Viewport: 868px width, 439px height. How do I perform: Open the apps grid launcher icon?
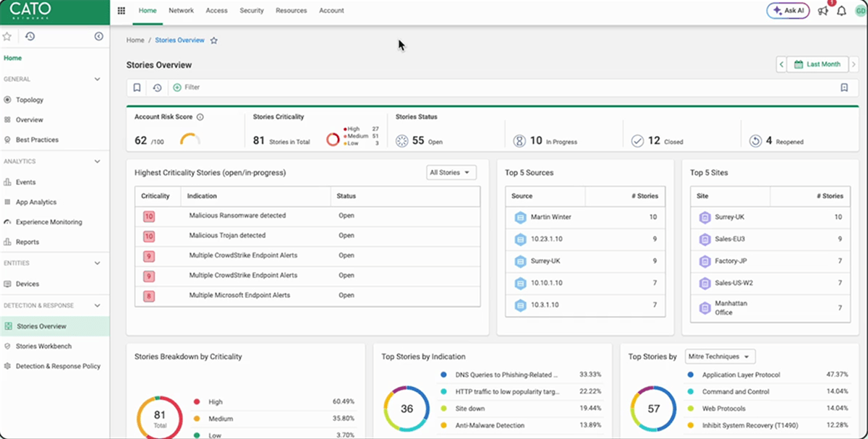tap(121, 11)
